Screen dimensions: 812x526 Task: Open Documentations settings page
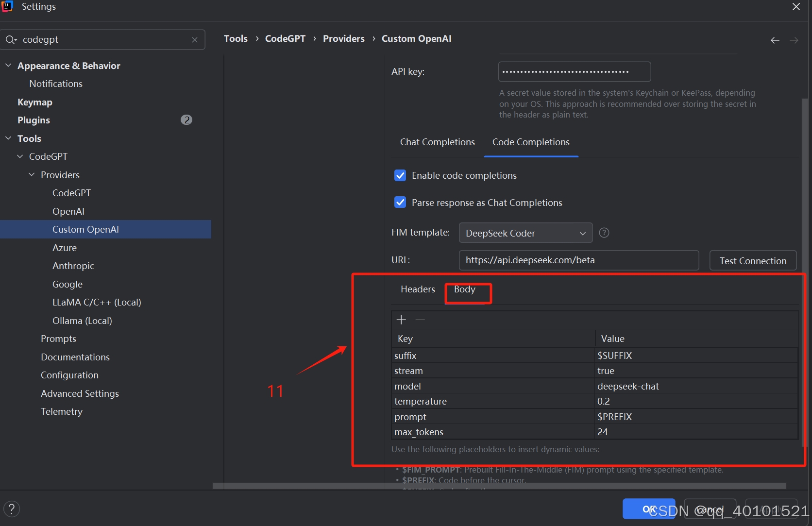tap(75, 357)
